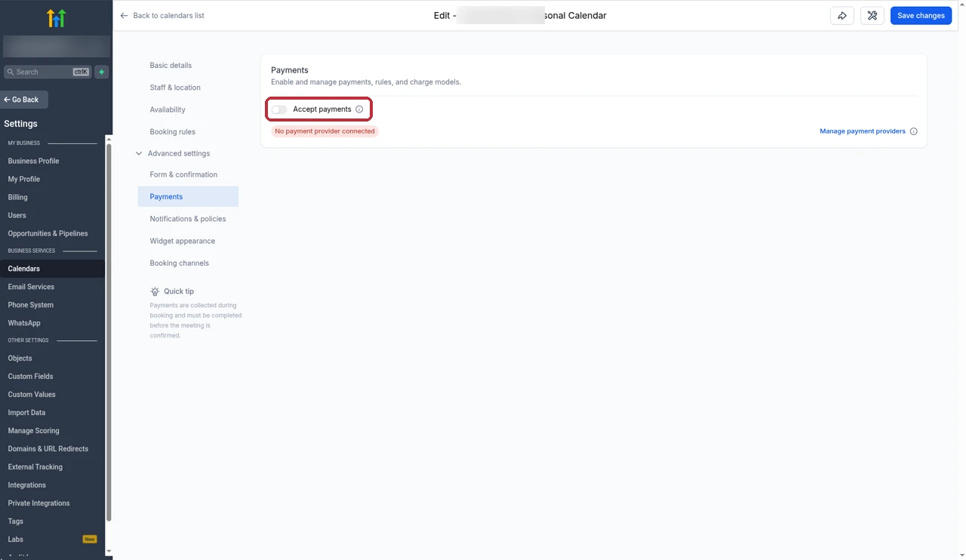Open the tools icon next to Save changes
The height and width of the screenshot is (560, 966).
pyautogui.click(x=872, y=16)
